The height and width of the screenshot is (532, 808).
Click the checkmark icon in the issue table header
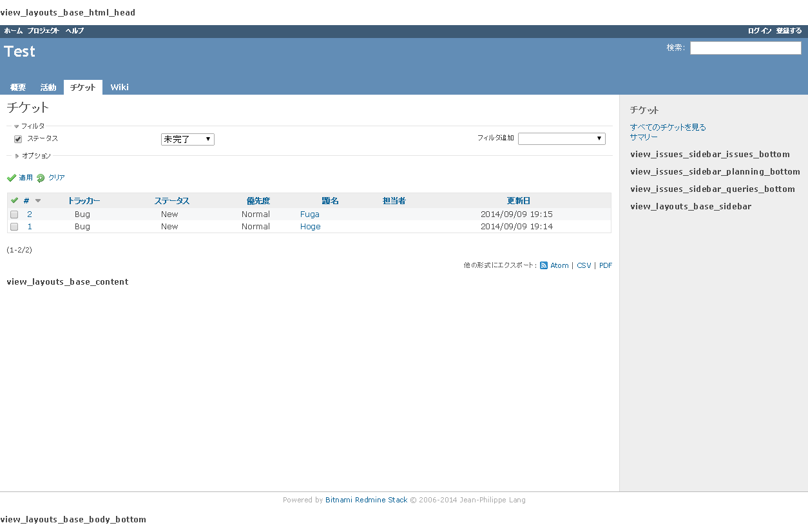click(x=14, y=200)
